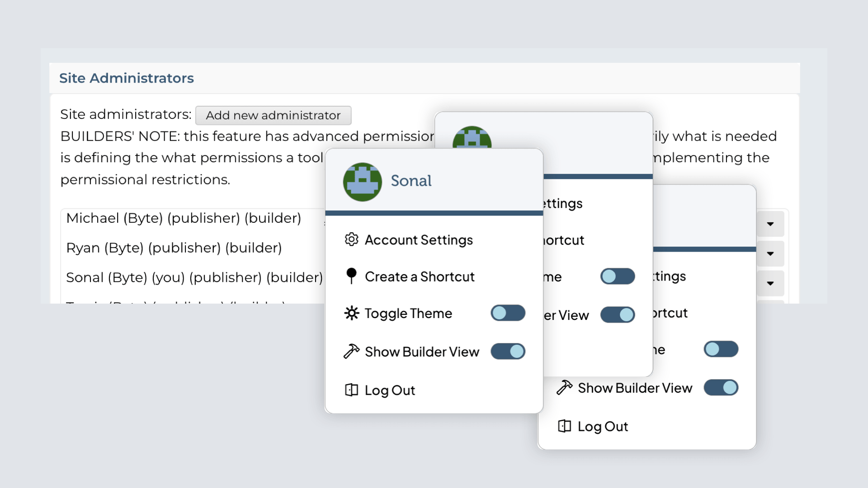Click hammer icon in rear right menu
The height and width of the screenshot is (488, 868).
(564, 388)
